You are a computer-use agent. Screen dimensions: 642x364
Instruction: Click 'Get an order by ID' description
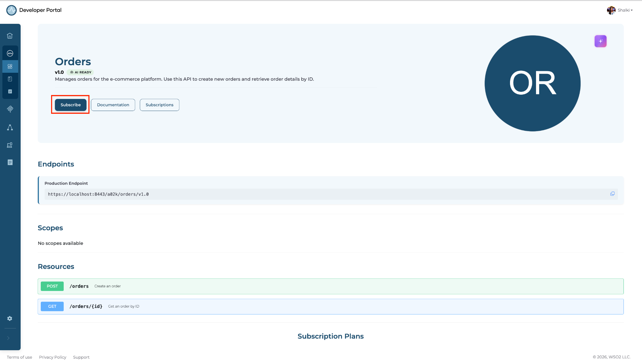click(124, 307)
